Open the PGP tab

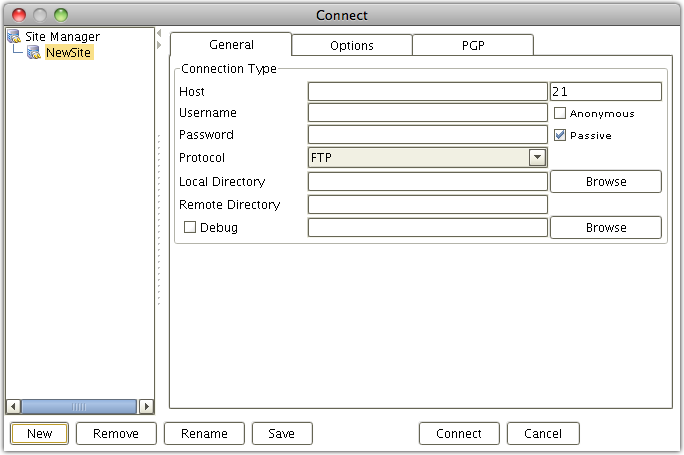(x=473, y=45)
